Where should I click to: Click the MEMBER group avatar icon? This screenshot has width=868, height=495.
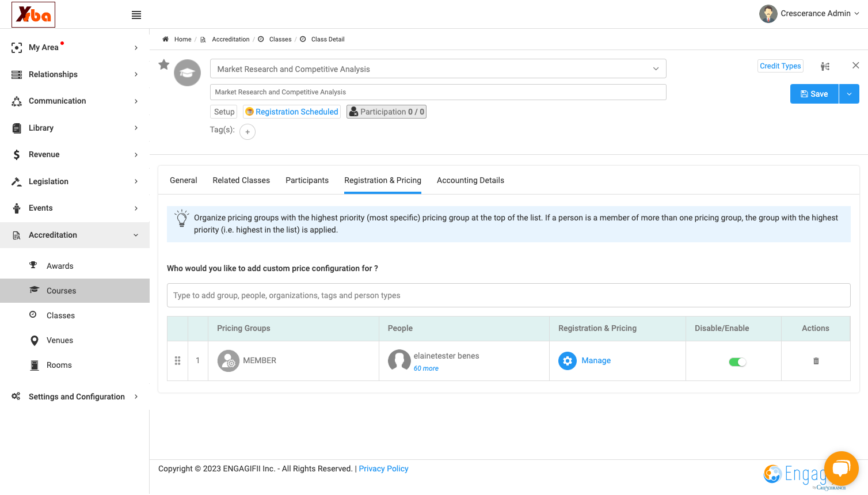[229, 361]
